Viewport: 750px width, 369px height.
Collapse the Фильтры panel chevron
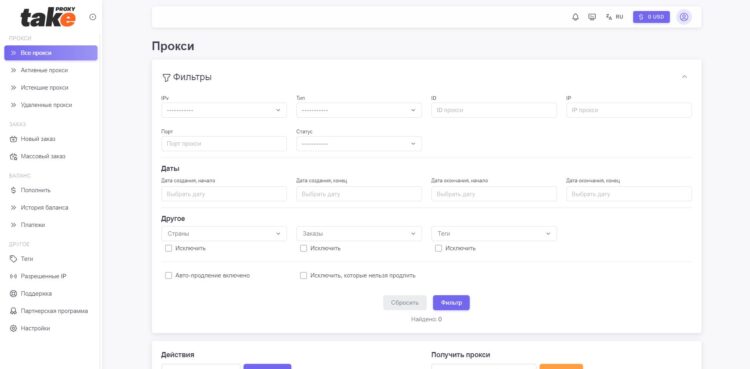coord(684,77)
